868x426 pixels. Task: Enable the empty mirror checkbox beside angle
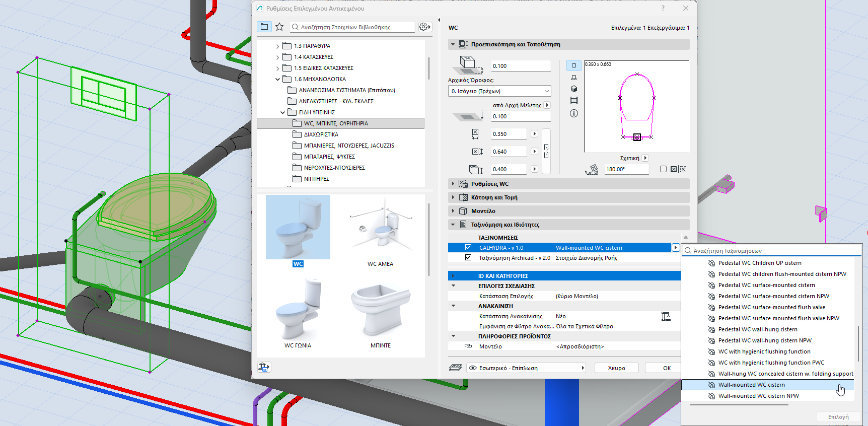point(663,169)
